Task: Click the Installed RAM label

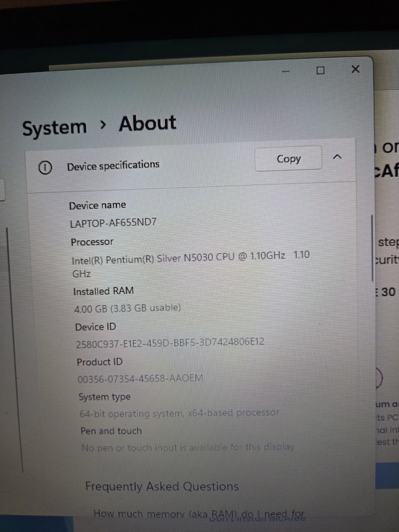Action: click(x=103, y=291)
